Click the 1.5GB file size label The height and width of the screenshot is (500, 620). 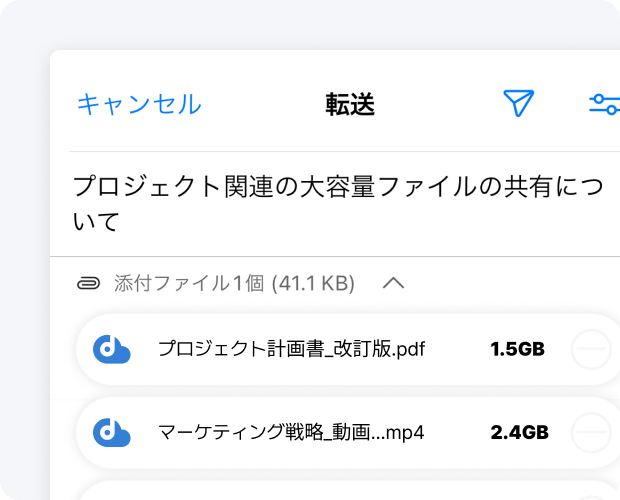point(517,349)
